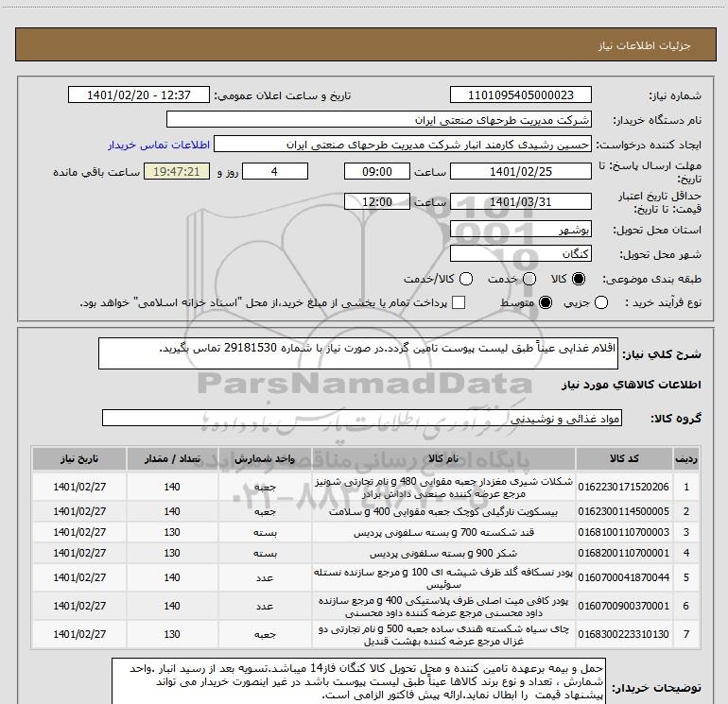Image resolution: width=728 pixels, height=704 pixels.
Task: Click the general description text box
Action: (358, 353)
